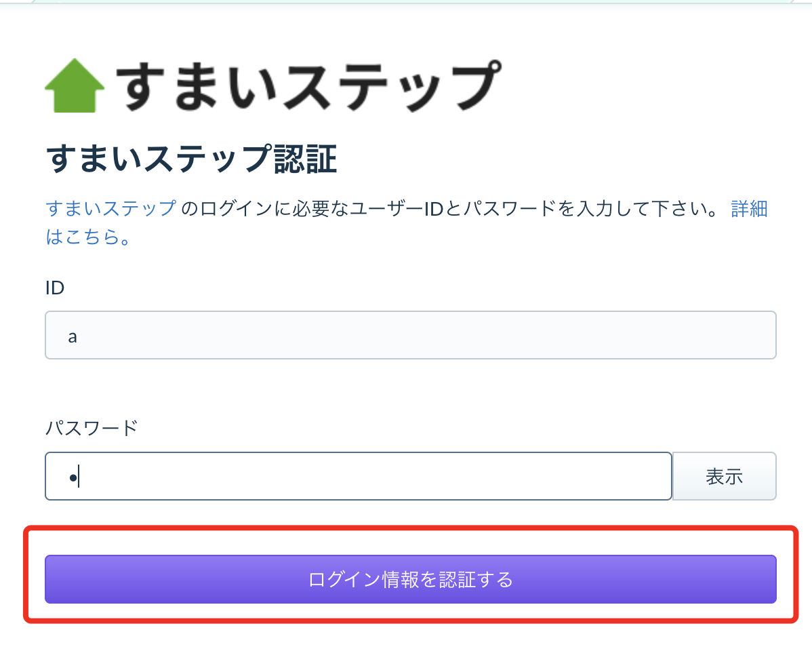Click the roof of the green house logo
This screenshot has width=812, height=666.
coord(75,74)
